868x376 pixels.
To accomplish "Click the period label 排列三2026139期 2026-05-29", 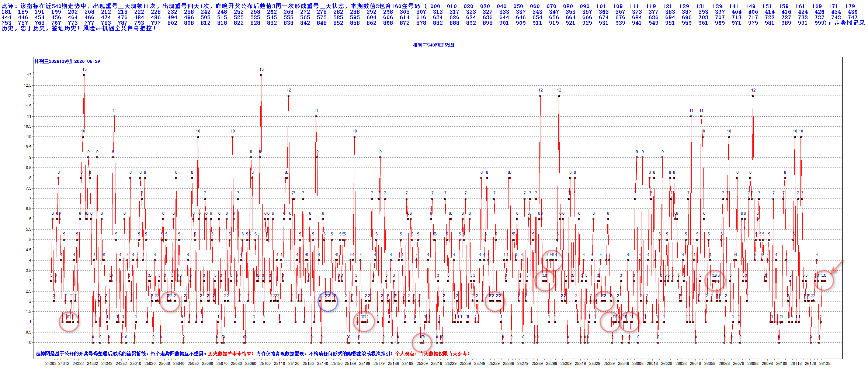I will pyautogui.click(x=67, y=61).
